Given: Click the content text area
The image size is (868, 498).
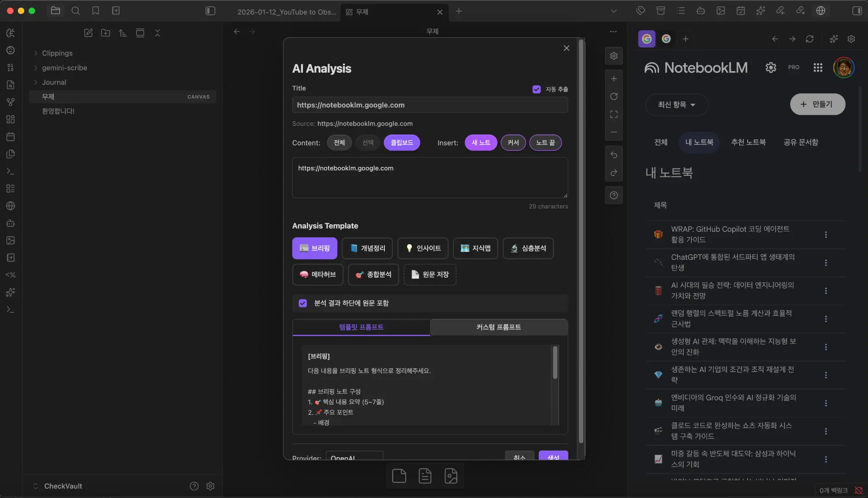Looking at the screenshot, I should point(430,178).
